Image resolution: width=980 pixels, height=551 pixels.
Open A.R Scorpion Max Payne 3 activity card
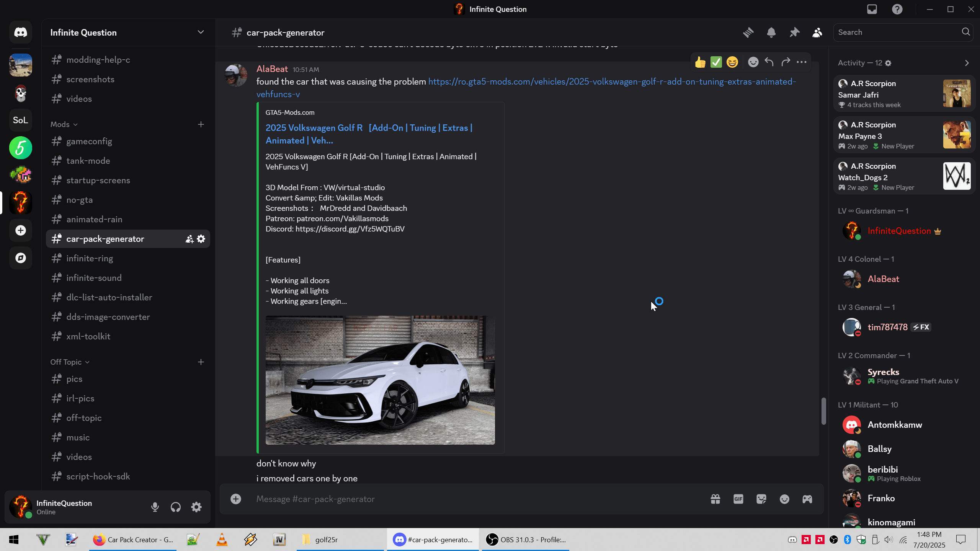pos(904,135)
